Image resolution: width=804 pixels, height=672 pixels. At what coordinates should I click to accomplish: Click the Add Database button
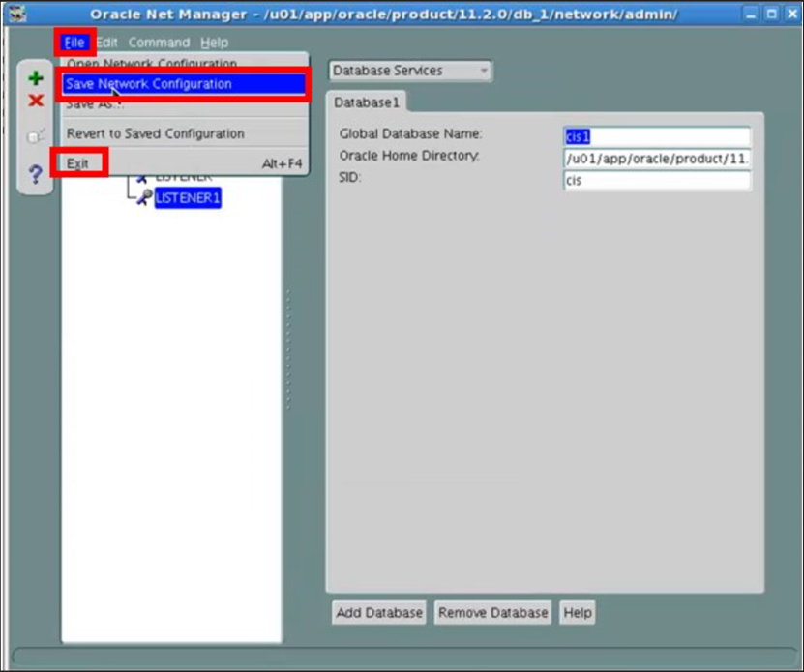379,613
